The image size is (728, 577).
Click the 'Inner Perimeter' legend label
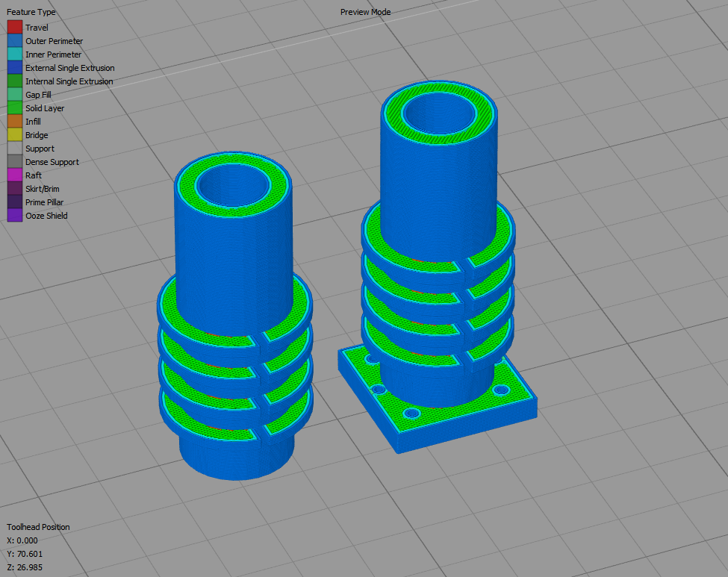coord(54,54)
